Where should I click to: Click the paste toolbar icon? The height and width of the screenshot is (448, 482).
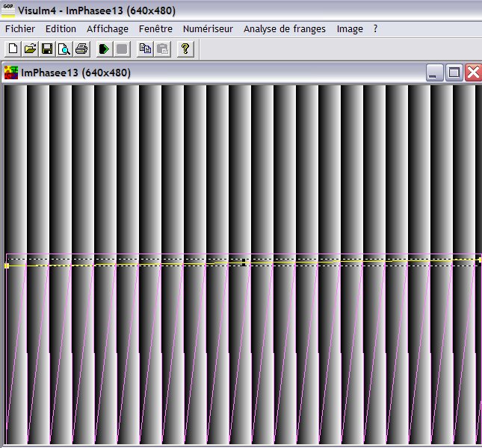click(162, 49)
